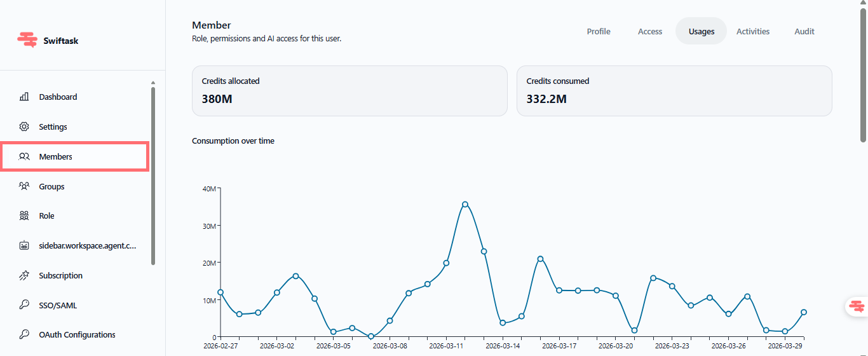Open OAuth Configurations page

[77, 334]
